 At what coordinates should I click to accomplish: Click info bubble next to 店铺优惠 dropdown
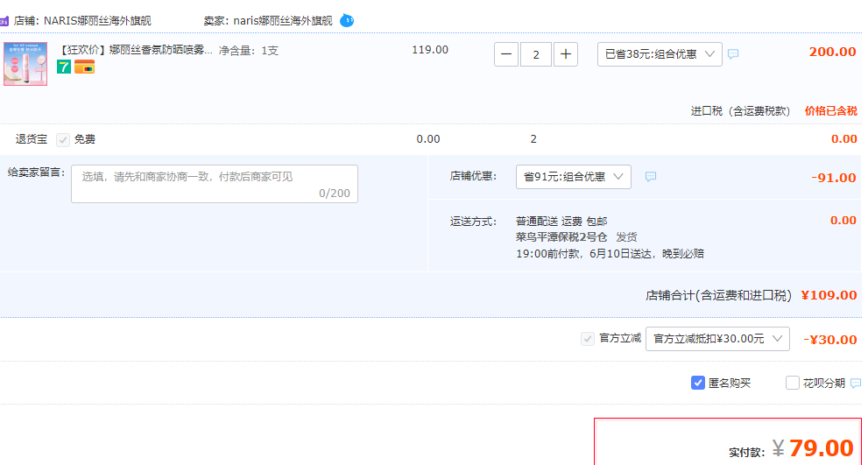[x=651, y=177]
